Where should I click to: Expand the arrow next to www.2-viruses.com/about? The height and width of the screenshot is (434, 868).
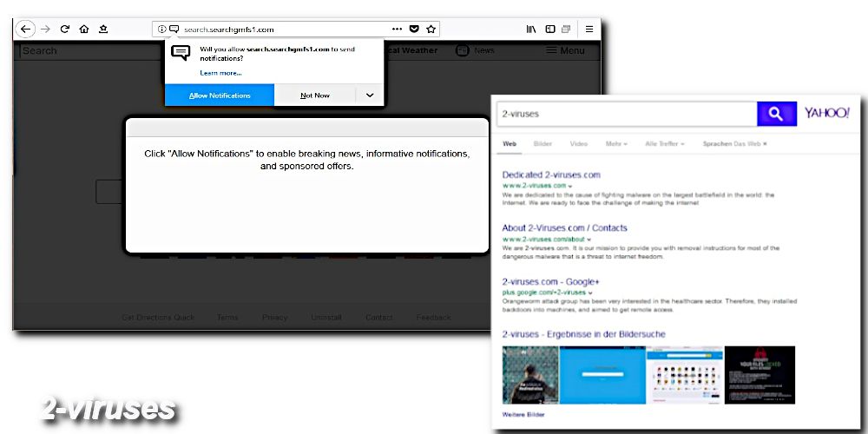pyautogui.click(x=589, y=240)
